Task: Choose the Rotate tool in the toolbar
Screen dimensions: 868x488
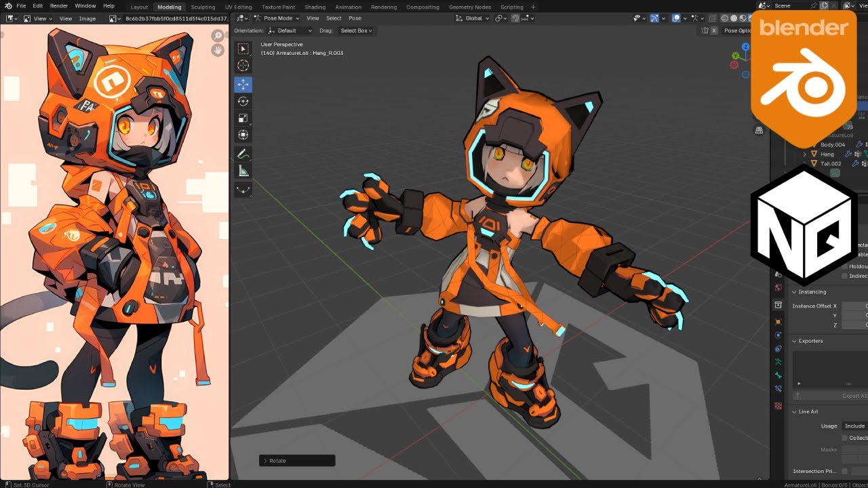Action: click(x=243, y=101)
